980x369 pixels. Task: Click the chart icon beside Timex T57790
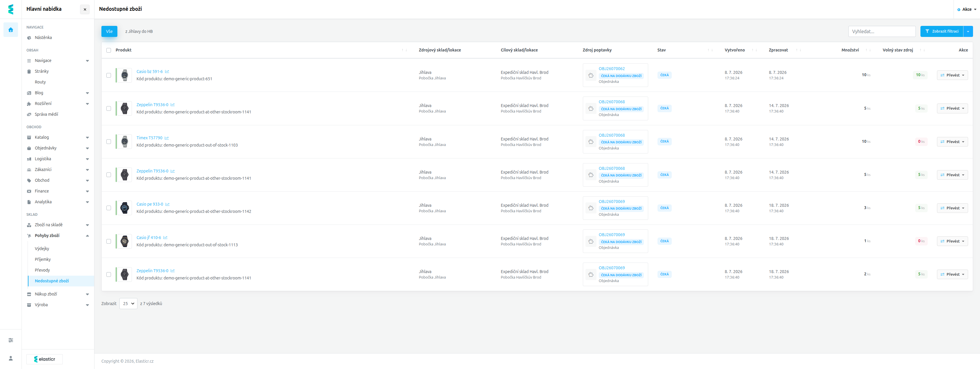(x=167, y=138)
